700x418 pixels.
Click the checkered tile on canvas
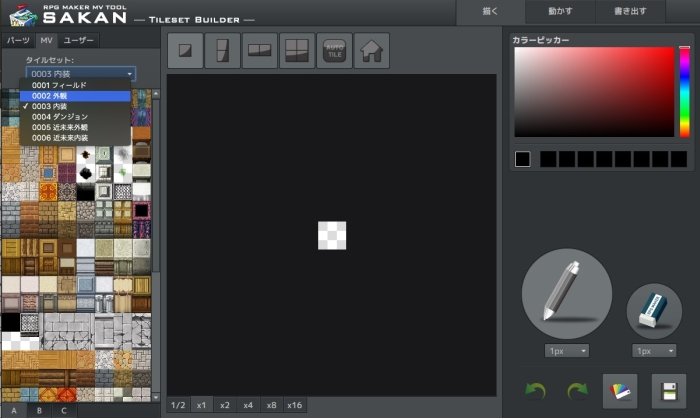click(x=332, y=235)
